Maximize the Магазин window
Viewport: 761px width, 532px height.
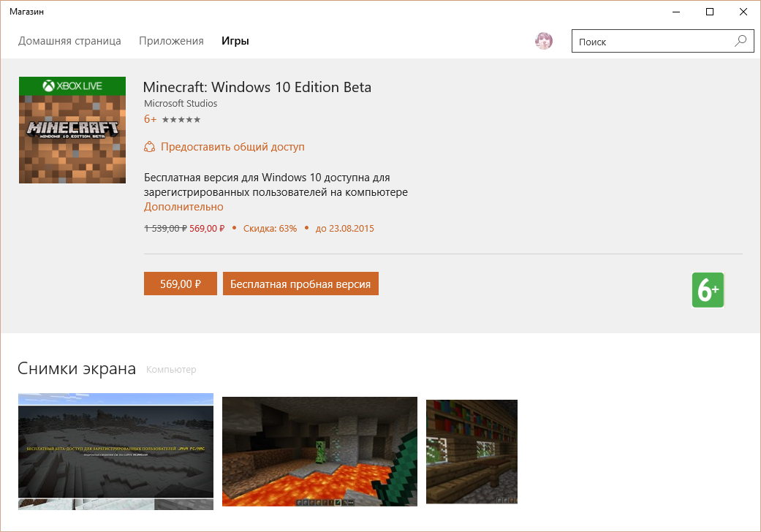click(710, 12)
